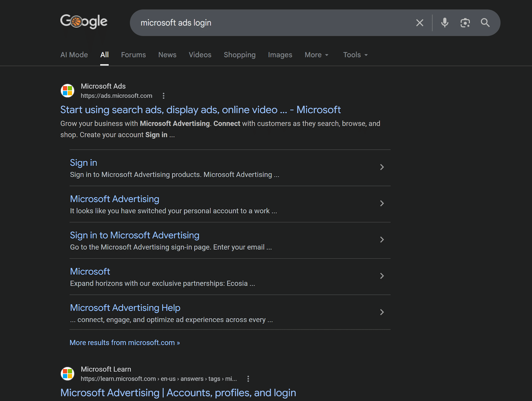This screenshot has height=401, width=532.
Task: Click 'Expand horizons with our exclusive partnerships' text
Action: [x=162, y=283]
